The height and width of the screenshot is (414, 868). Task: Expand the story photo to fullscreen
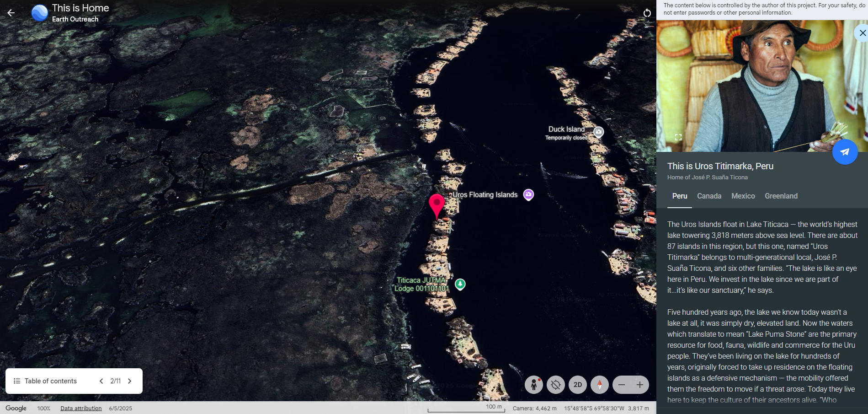tap(678, 137)
